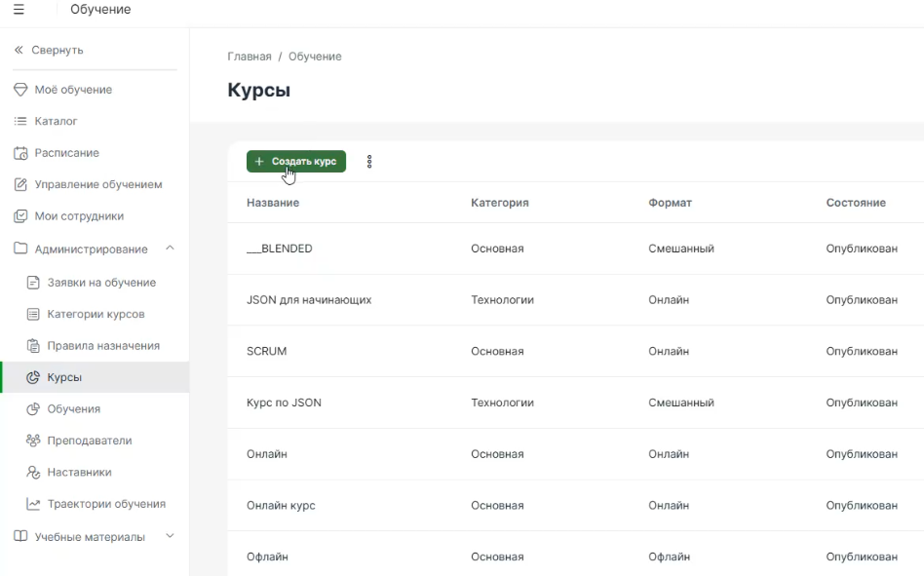Open Заявки на обучение menu item
Viewport: 924px width, 576px height.
101,283
